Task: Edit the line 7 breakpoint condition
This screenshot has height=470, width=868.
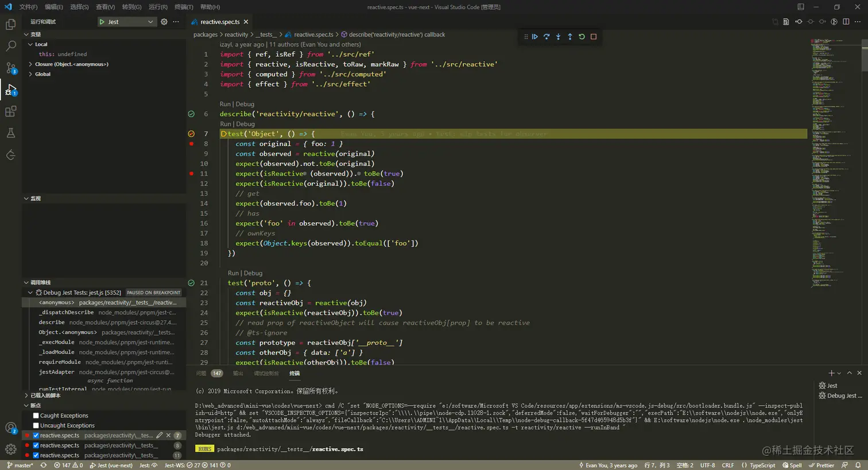Action: [x=160, y=436]
